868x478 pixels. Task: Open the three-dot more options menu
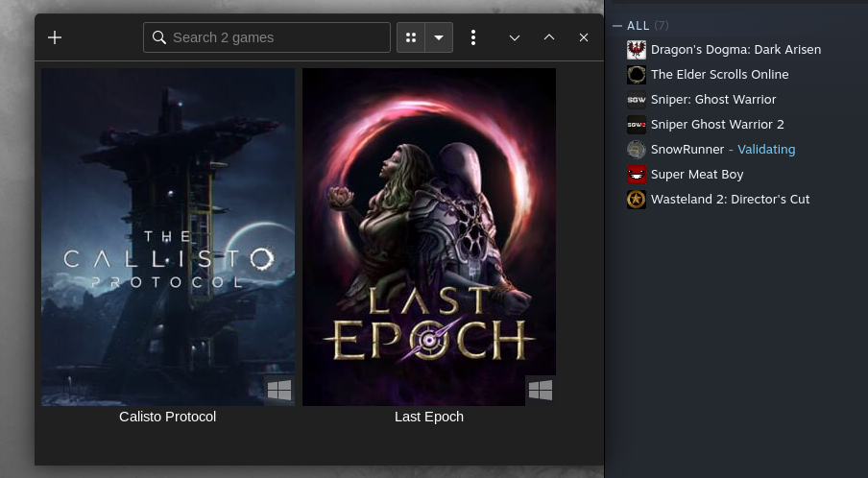472,37
